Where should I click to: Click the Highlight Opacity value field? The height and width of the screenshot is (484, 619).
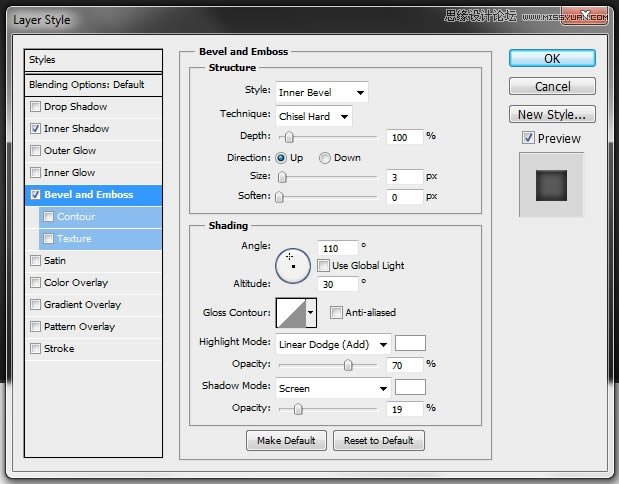click(405, 365)
